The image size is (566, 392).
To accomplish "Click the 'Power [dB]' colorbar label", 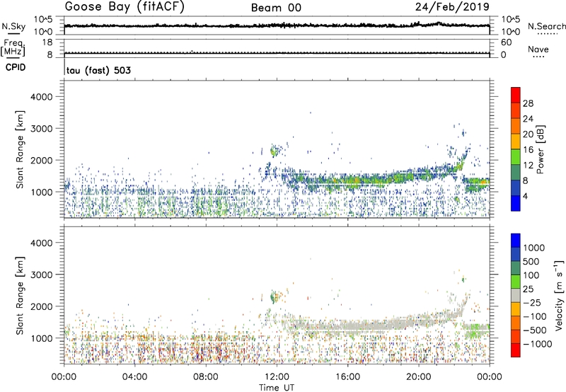I will click(540, 150).
